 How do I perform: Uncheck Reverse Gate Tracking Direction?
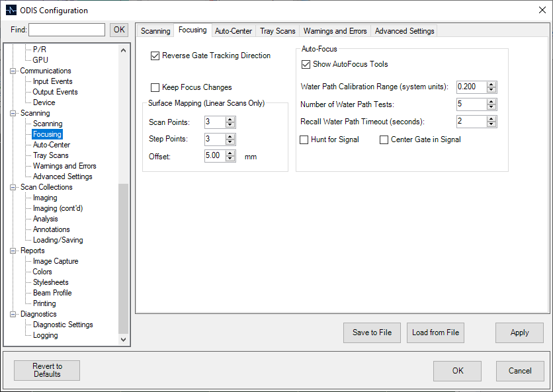(x=155, y=56)
